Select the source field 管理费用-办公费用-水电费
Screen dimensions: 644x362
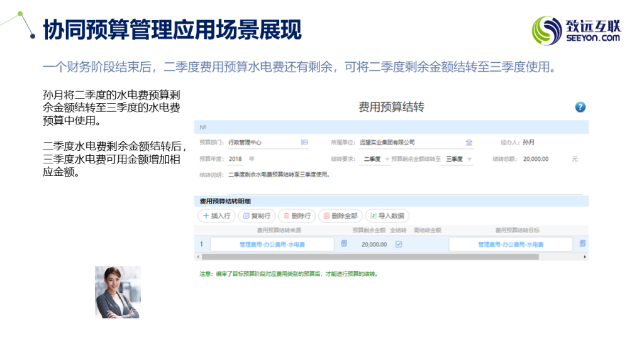[x=272, y=244]
